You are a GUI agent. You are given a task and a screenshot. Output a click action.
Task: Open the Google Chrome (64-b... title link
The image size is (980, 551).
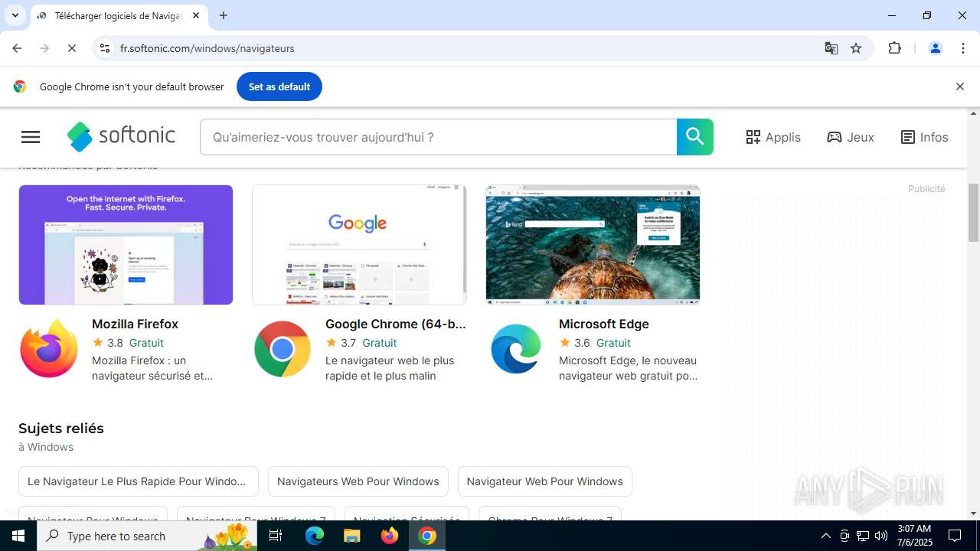(395, 324)
